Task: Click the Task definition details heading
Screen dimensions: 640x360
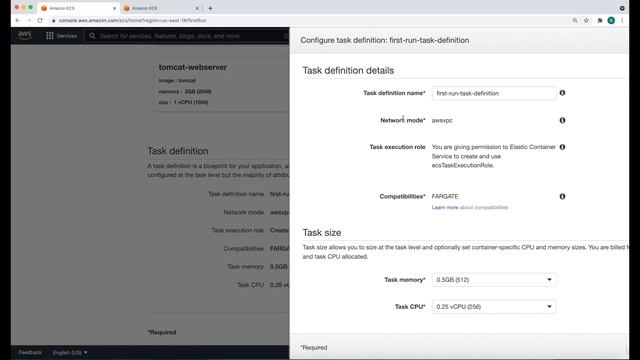Action: (x=348, y=71)
